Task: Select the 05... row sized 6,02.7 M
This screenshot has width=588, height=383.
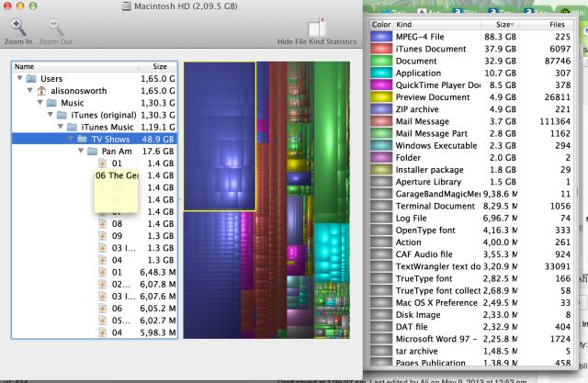Action: (95, 321)
